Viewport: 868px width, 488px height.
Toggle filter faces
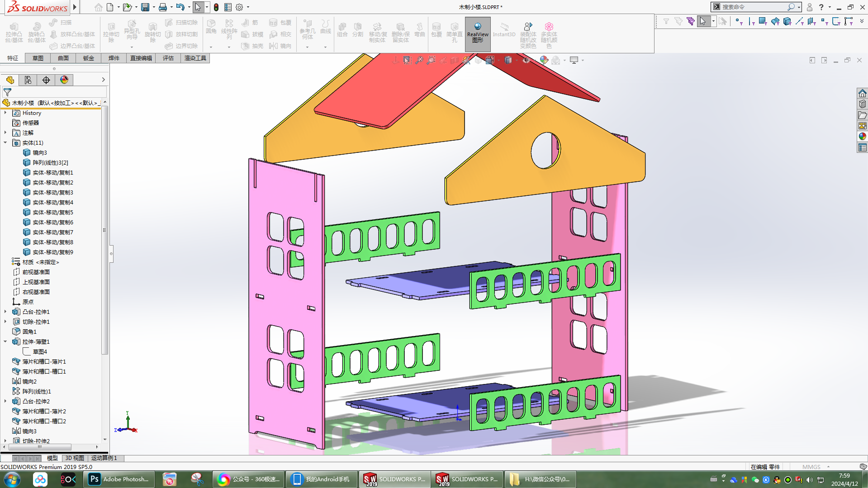point(763,21)
